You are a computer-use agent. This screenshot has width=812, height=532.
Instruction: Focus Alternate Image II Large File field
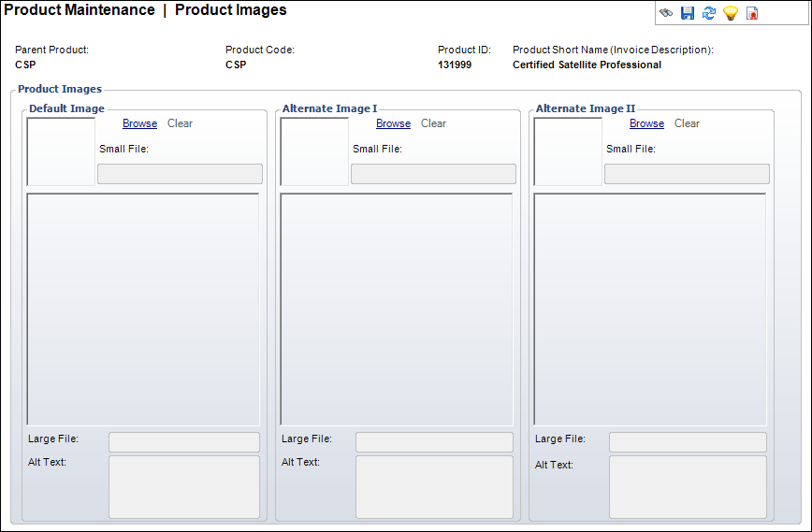tap(688, 442)
